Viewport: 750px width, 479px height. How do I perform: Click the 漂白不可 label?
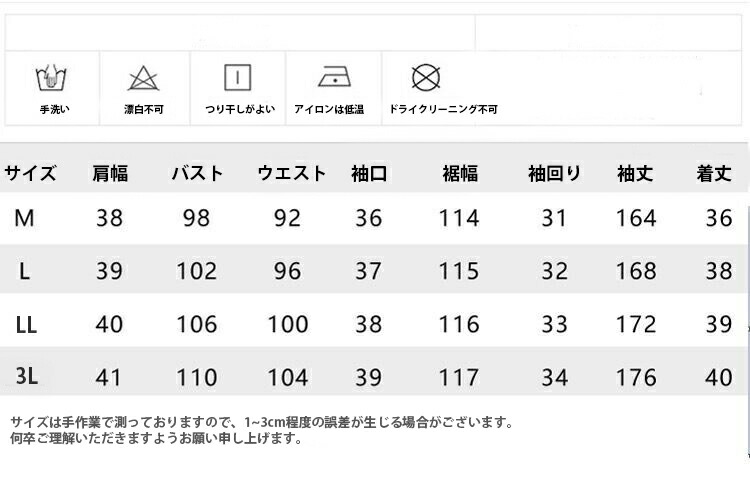(x=143, y=109)
